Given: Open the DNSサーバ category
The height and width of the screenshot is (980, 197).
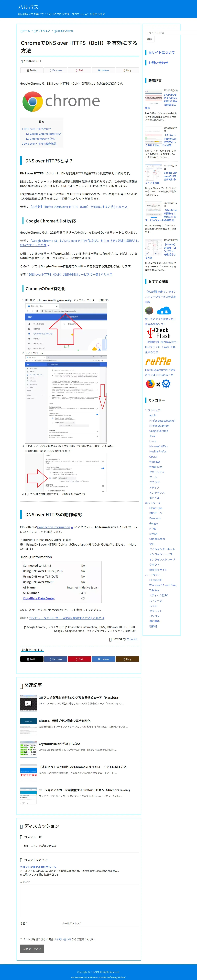Looking at the screenshot, I should (156, 513).
